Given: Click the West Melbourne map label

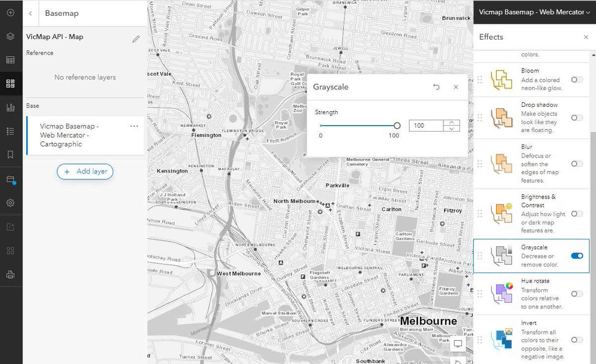Looking at the screenshot, I should pyautogui.click(x=238, y=274).
